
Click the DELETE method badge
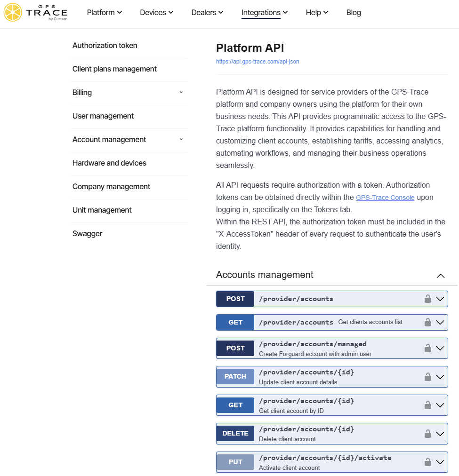pos(235,434)
